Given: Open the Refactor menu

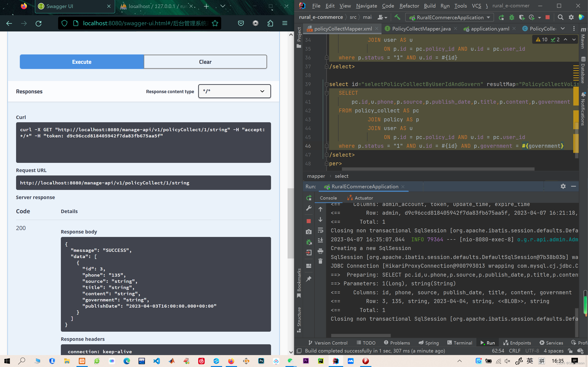Looking at the screenshot, I should (409, 6).
